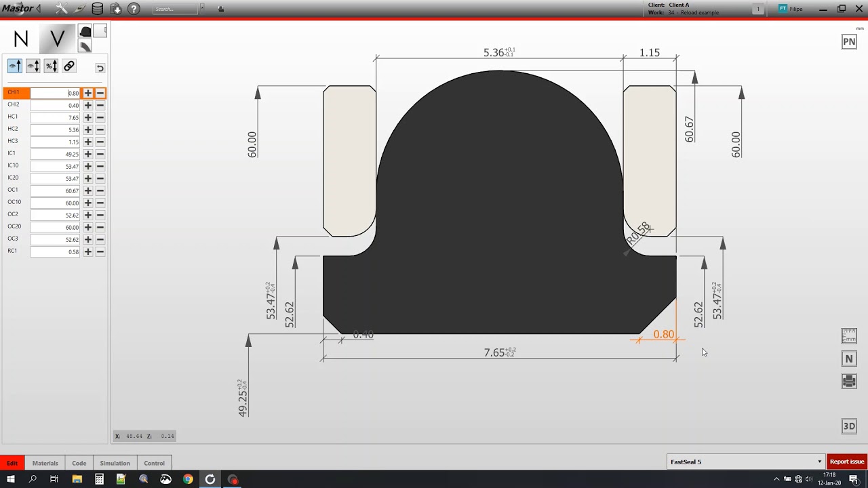Toggle the mm ruler units icon
The image size is (868, 488).
[849, 335]
